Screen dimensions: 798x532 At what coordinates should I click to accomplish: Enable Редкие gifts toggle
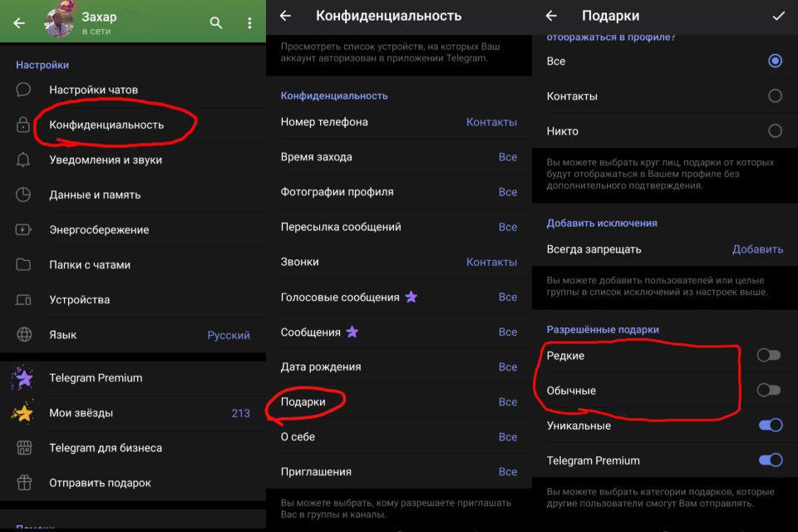click(x=768, y=355)
